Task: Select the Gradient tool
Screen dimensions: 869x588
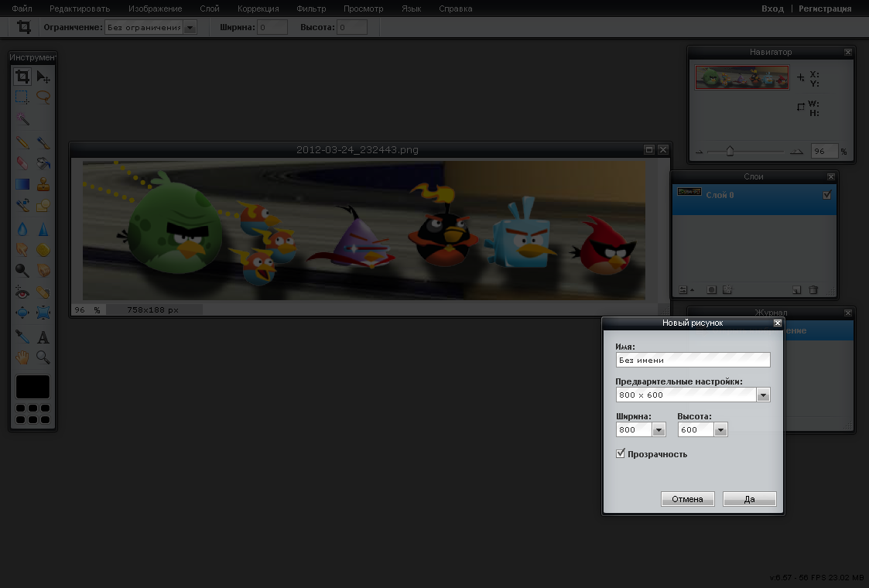Action: coord(22,184)
